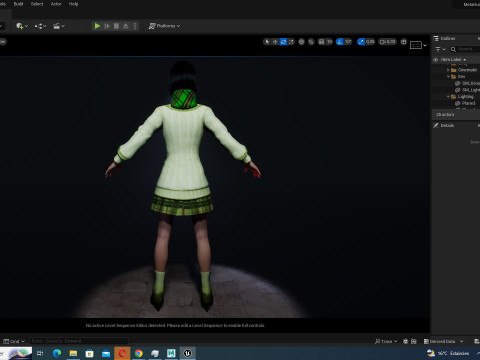This screenshot has height=360, width=480.
Task: Click the weather widget in system tray
Action: point(448,353)
